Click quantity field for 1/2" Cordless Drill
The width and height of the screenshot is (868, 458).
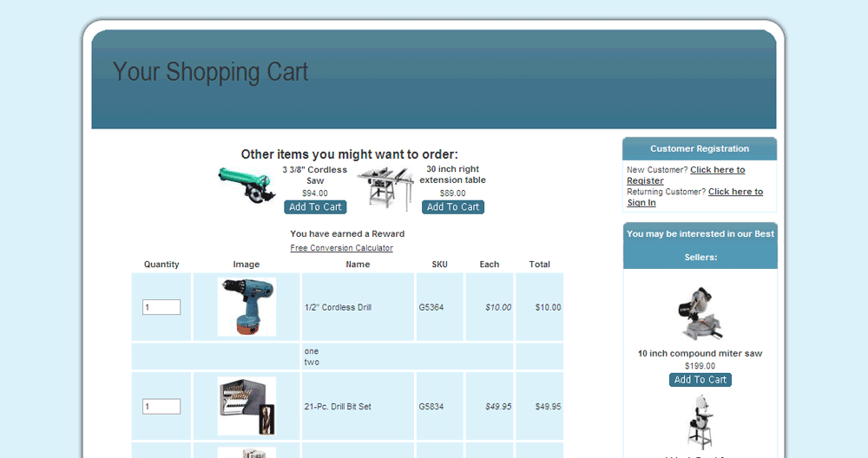[x=161, y=307]
